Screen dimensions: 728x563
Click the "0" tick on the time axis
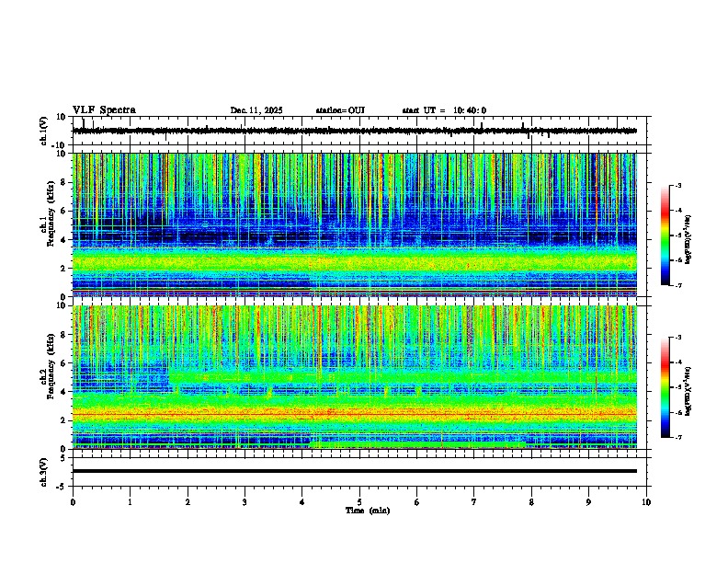(x=73, y=502)
